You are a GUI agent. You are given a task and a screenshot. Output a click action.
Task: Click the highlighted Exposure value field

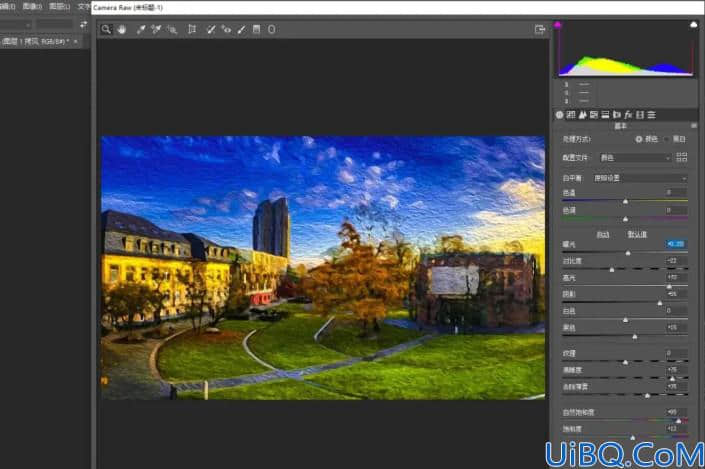tap(676, 244)
